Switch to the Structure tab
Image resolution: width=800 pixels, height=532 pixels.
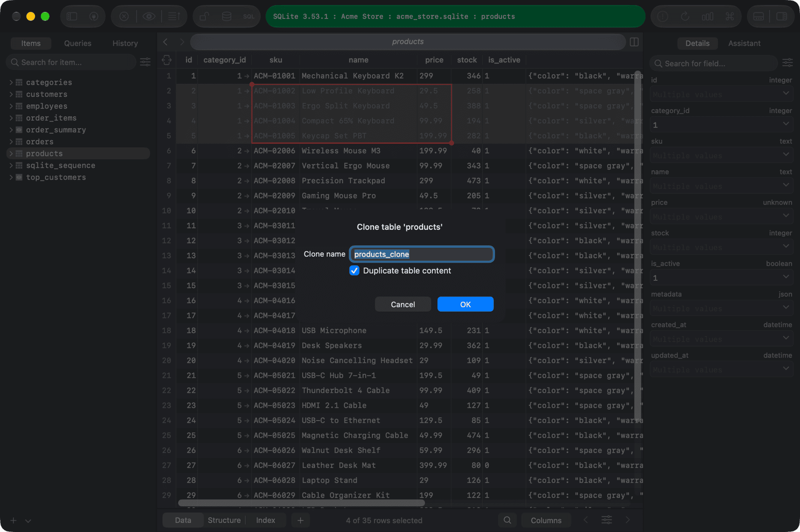tap(224, 520)
